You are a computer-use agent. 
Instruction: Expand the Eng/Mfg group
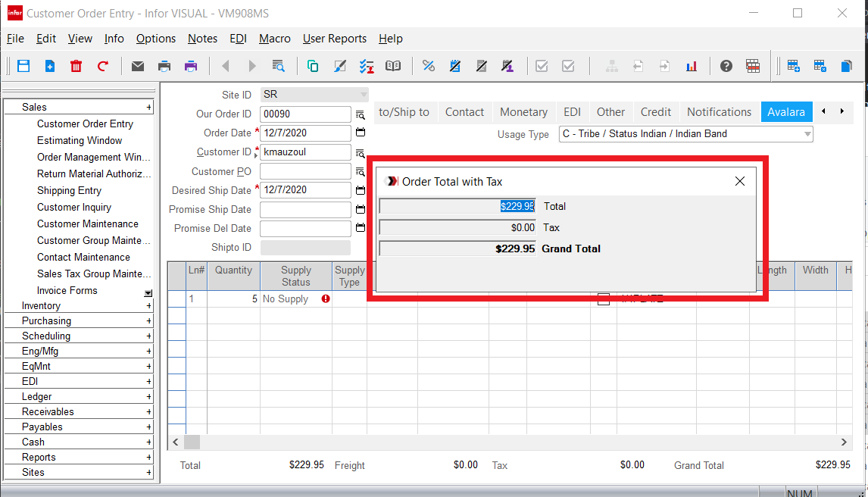coord(148,352)
